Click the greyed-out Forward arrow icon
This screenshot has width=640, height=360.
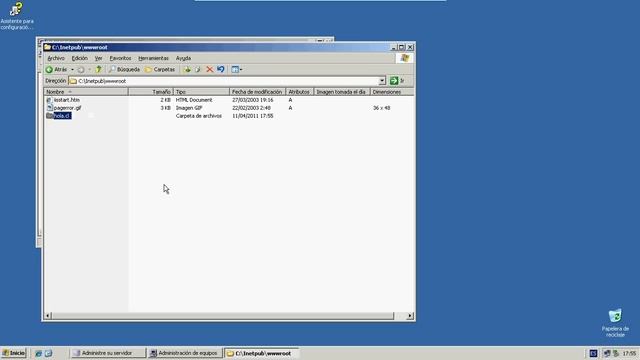coord(81,69)
